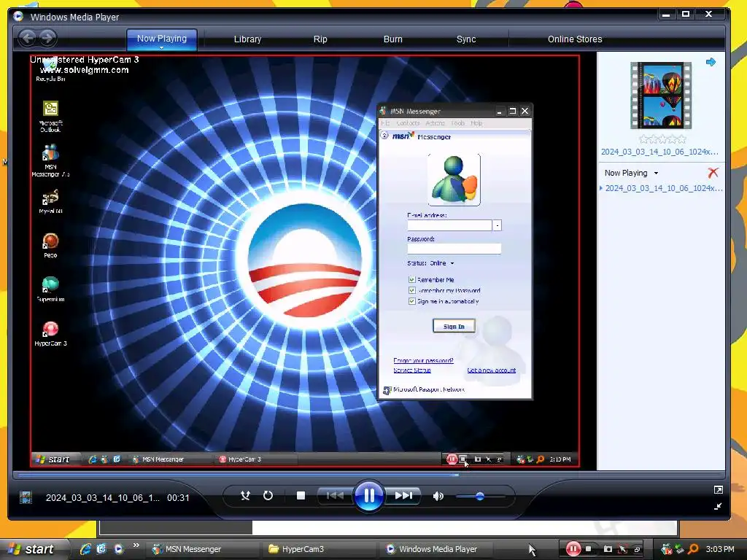747x560 pixels.
Task: Switch to HyperCam3 folder taskbar button
Action: click(318, 549)
